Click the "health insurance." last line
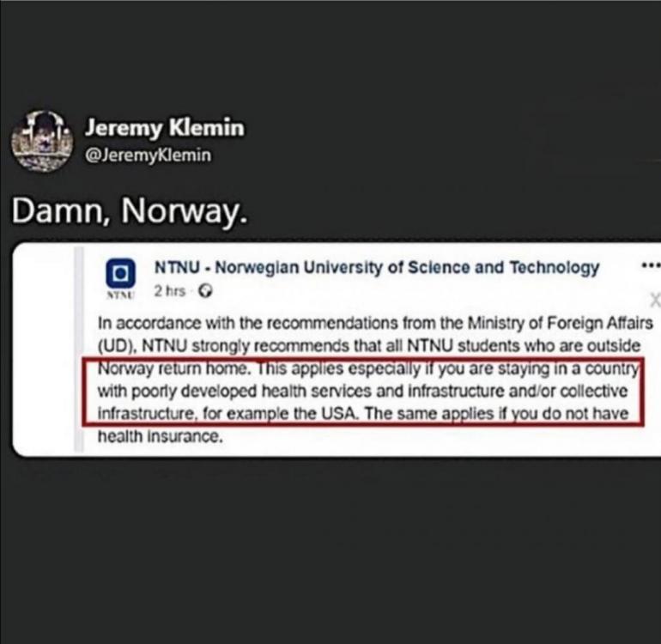Image resolution: width=661 pixels, height=644 pixels. (160, 436)
